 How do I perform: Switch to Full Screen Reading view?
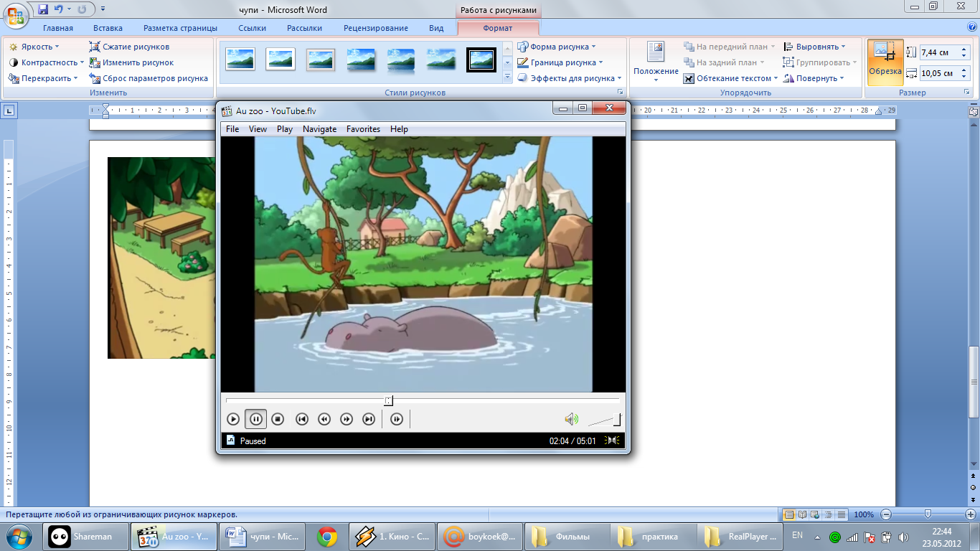point(803,514)
